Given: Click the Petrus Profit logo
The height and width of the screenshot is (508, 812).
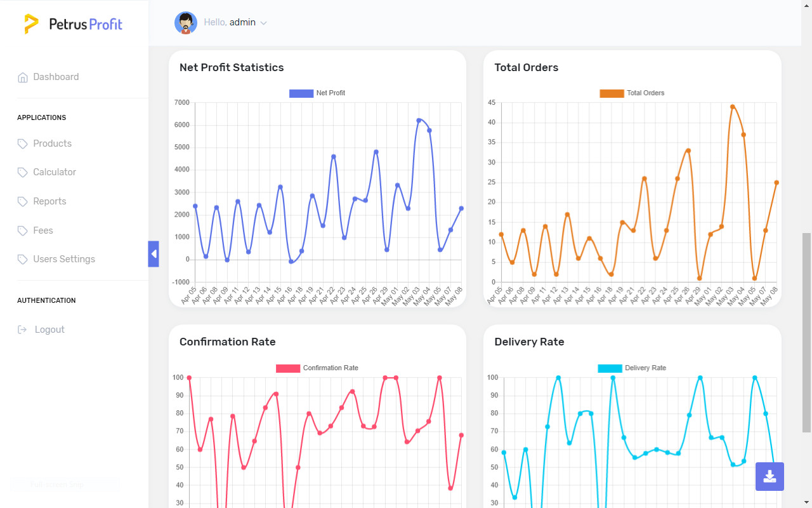Looking at the screenshot, I should point(73,23).
